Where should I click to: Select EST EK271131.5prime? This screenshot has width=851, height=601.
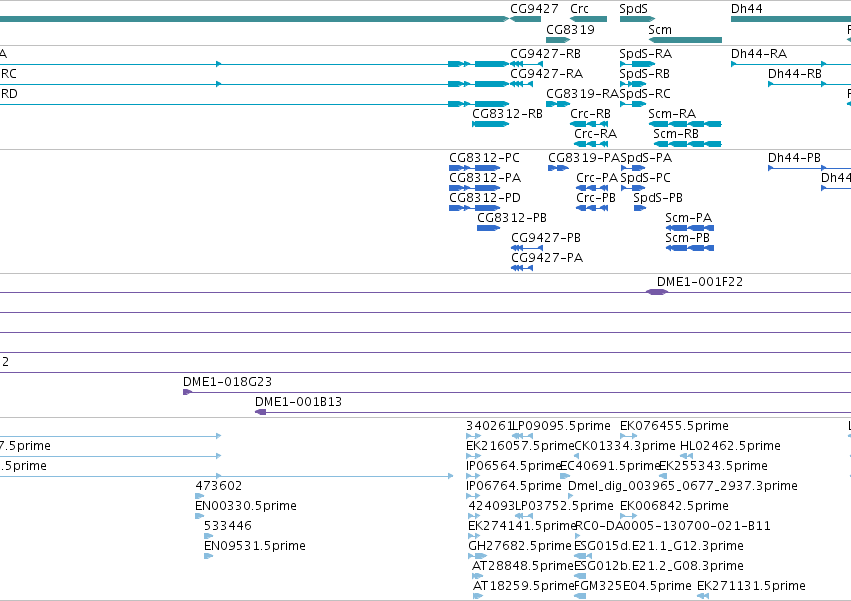click(x=751, y=586)
